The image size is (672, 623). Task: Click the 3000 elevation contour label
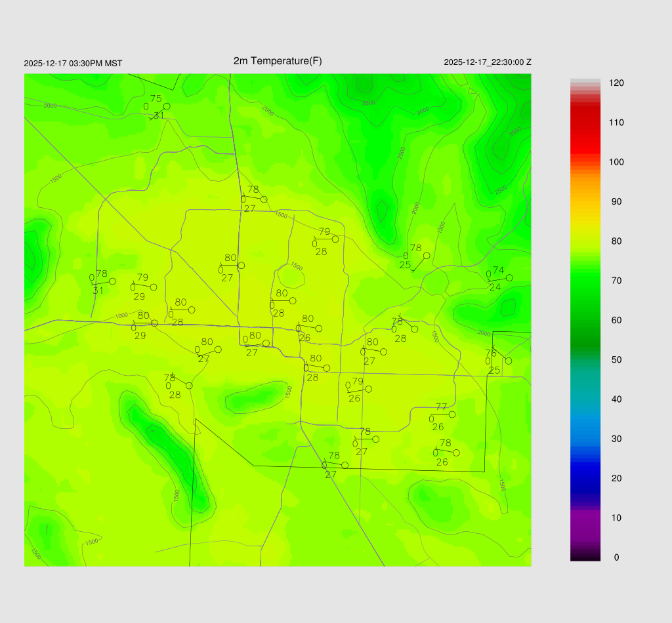click(423, 111)
